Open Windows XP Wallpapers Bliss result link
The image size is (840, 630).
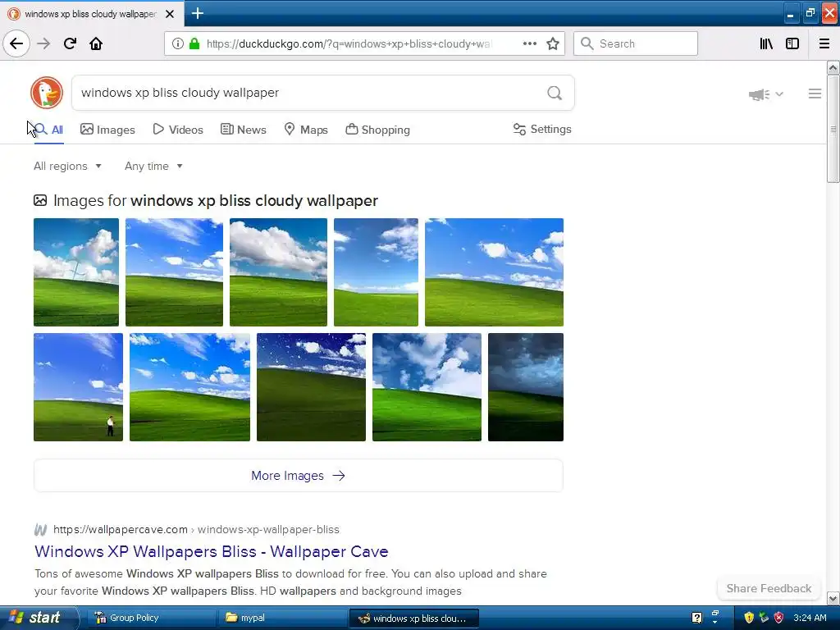pyautogui.click(x=212, y=551)
